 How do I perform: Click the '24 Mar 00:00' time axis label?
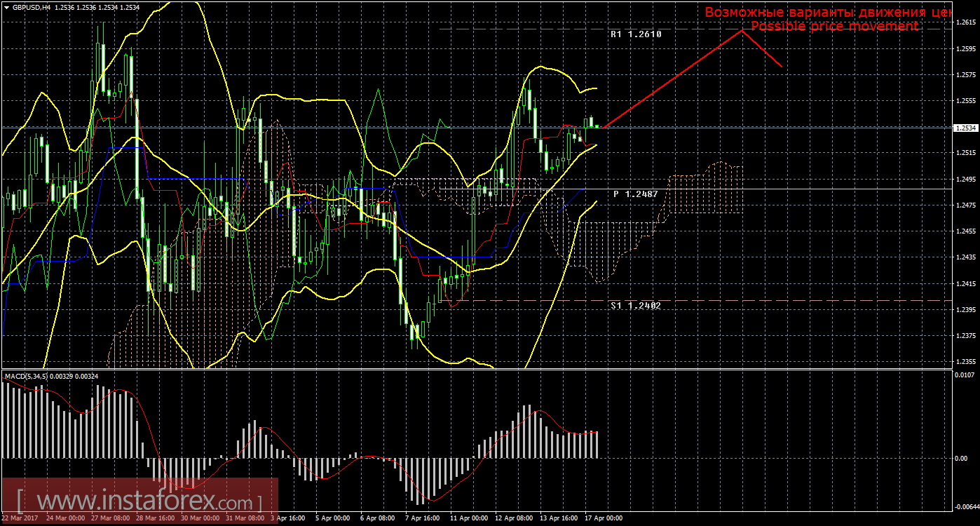point(65,519)
